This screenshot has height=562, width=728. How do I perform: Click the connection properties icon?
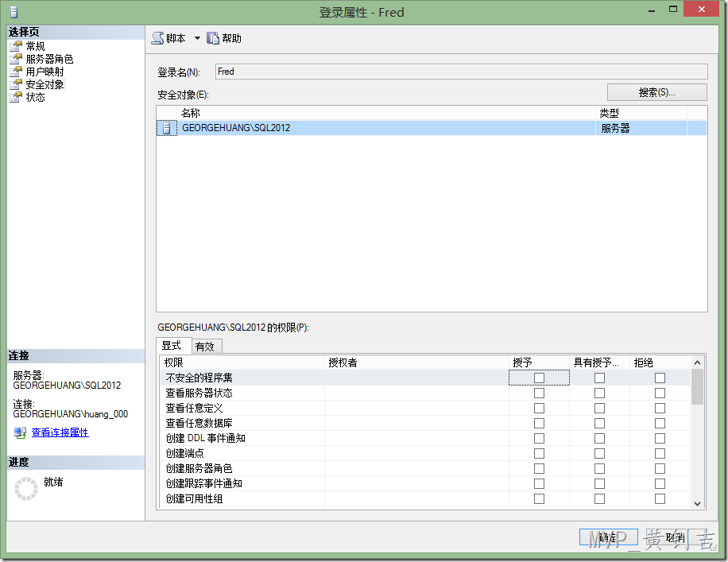20,432
